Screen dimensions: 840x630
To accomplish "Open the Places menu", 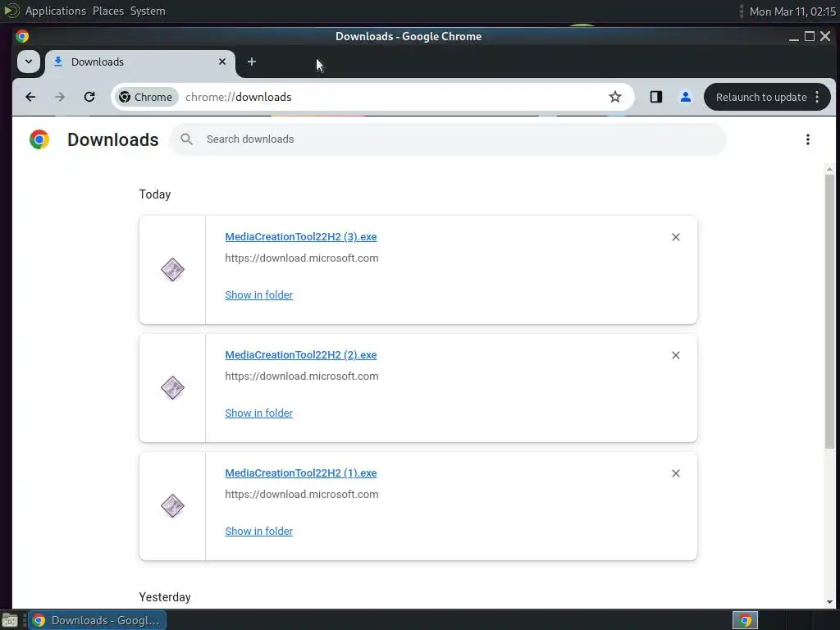I will [x=107, y=11].
